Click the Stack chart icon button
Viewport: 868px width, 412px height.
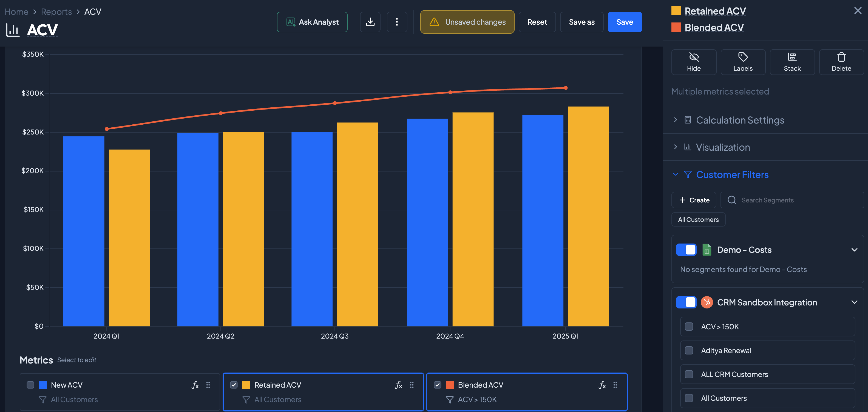(792, 62)
